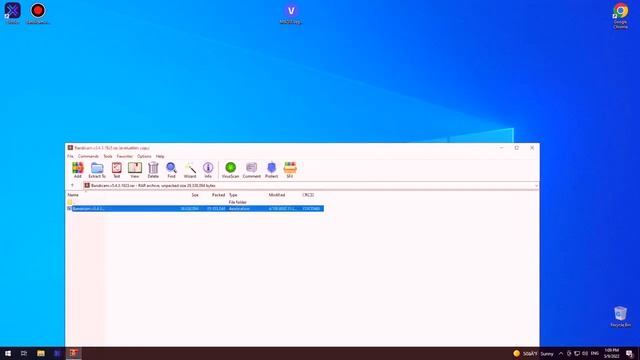Click the ENG language indicator in tray
Viewport: 640px width, 360px height.
coord(595,353)
